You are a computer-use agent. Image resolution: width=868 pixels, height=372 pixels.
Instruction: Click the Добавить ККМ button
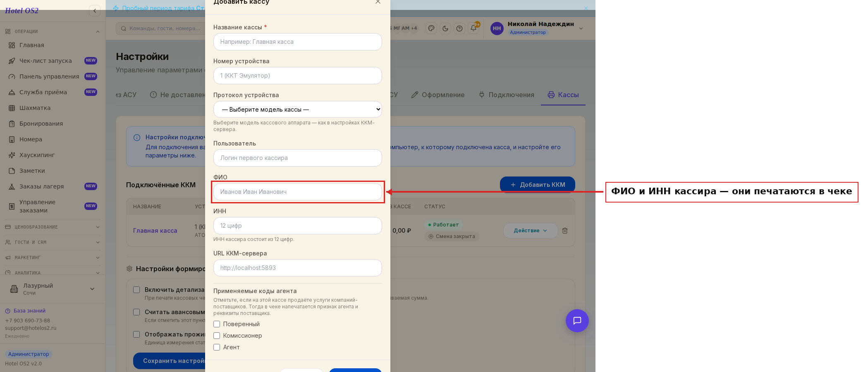tap(538, 185)
